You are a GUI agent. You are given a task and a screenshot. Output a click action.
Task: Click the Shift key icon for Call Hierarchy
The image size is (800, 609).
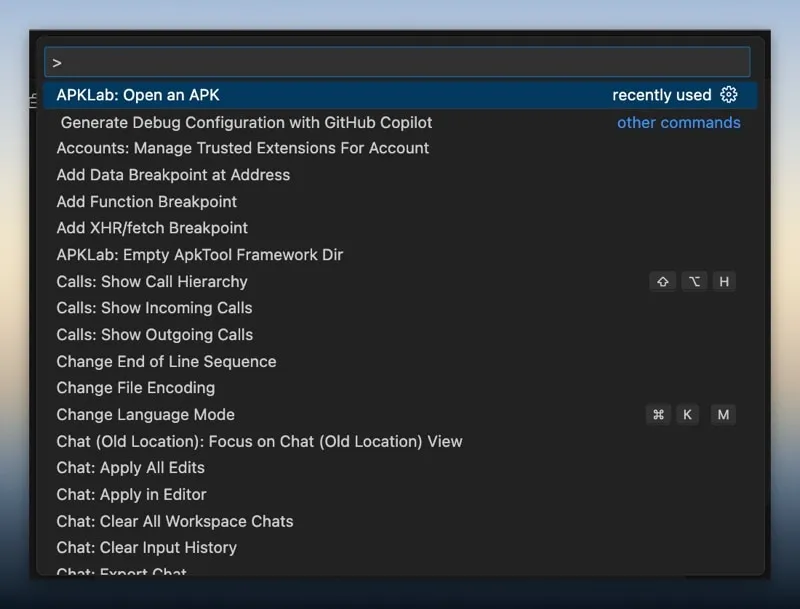click(x=662, y=282)
